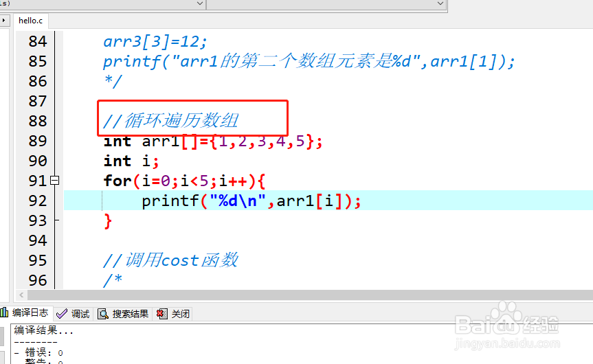Viewport: 593px width, 364px height.
Task: Click the declaration int i;
Action: [131, 161]
